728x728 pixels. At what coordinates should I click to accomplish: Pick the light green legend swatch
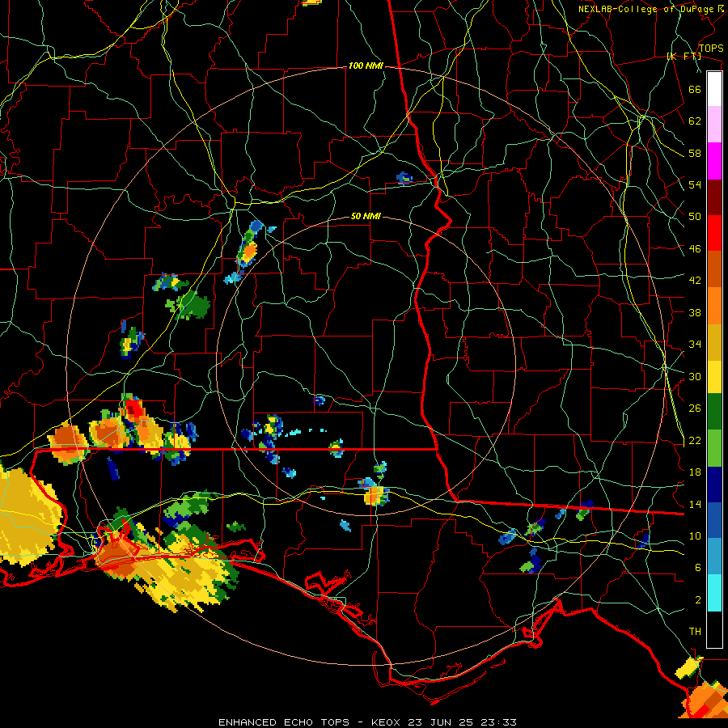pyautogui.click(x=714, y=448)
